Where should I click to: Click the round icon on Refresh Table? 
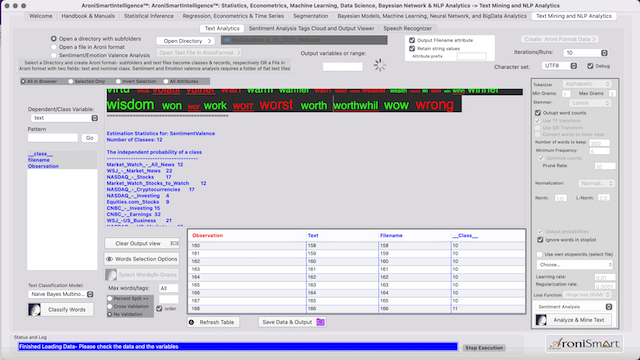(x=191, y=322)
